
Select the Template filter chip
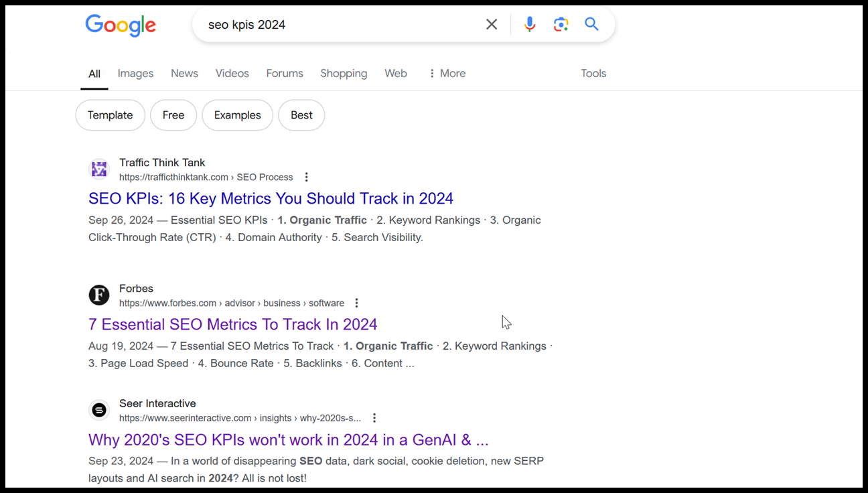[110, 115]
